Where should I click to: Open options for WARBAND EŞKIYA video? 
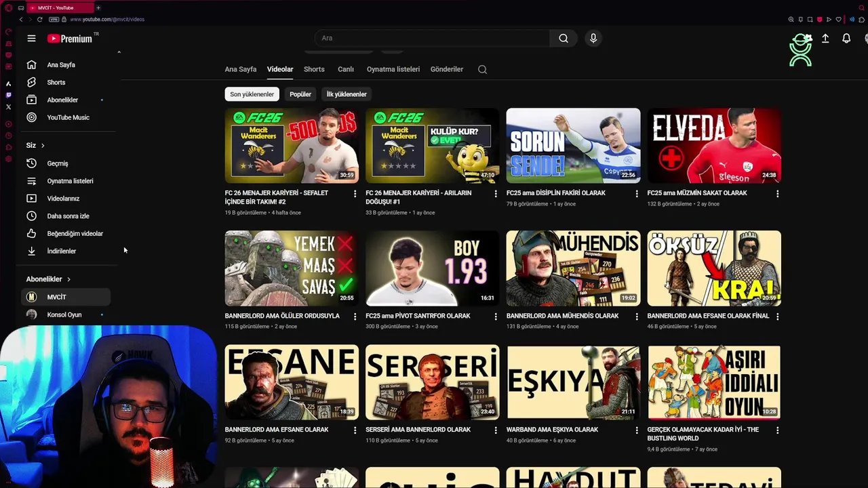pyautogui.click(x=636, y=430)
